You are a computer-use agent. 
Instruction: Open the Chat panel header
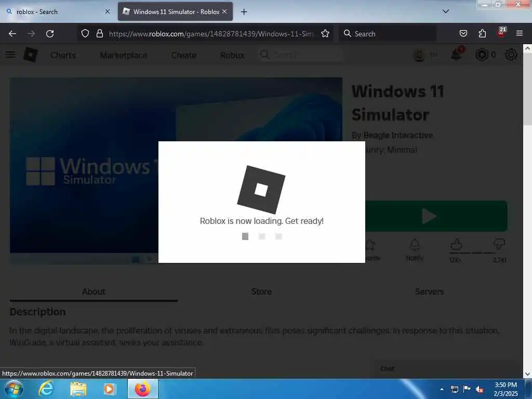pyautogui.click(x=445, y=369)
